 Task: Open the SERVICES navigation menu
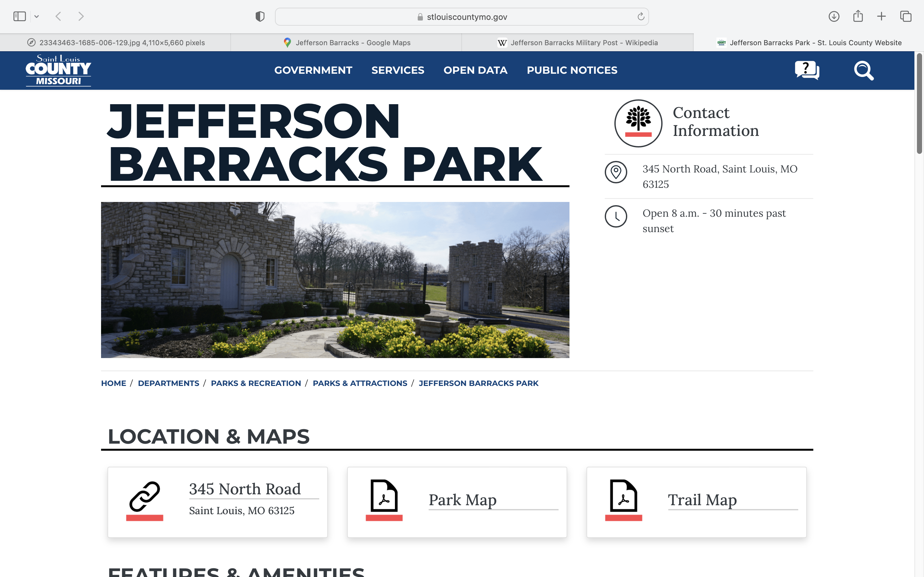click(x=398, y=70)
